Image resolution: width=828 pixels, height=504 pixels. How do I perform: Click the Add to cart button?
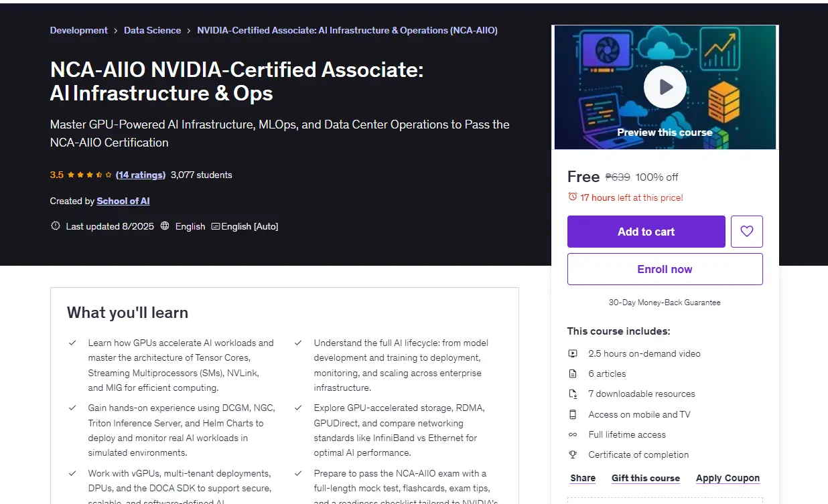646,232
